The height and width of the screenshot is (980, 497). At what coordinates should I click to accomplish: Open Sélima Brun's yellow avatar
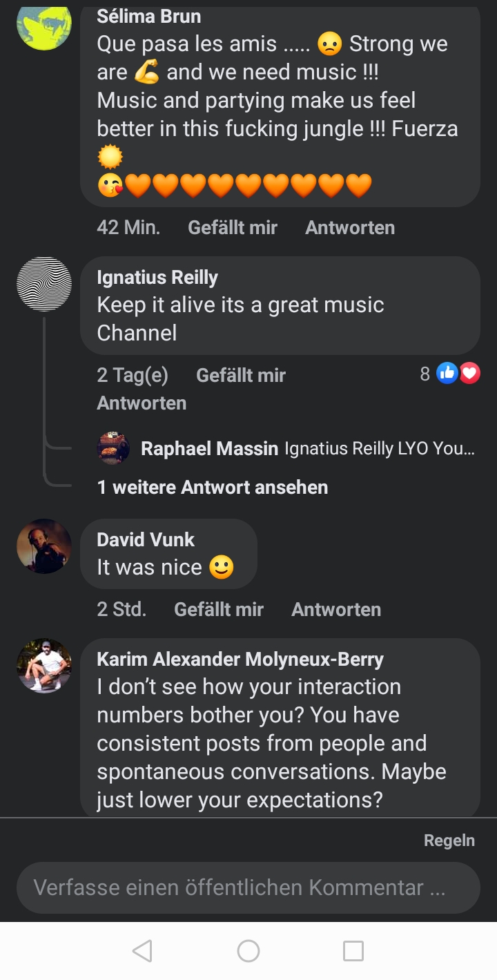point(44,28)
